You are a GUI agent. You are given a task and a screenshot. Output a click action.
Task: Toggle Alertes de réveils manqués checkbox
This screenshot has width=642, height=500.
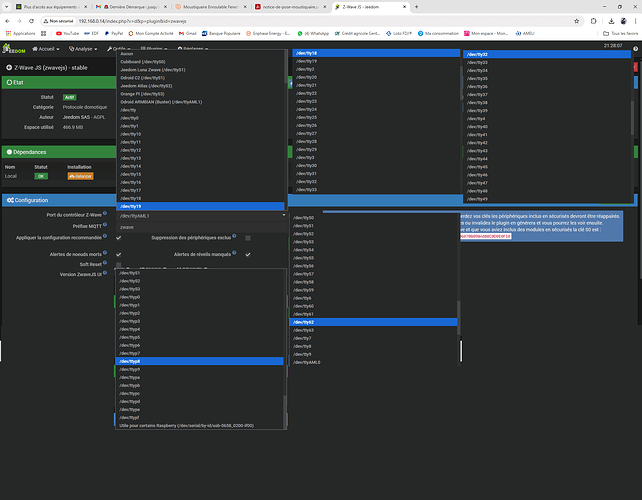click(x=248, y=254)
